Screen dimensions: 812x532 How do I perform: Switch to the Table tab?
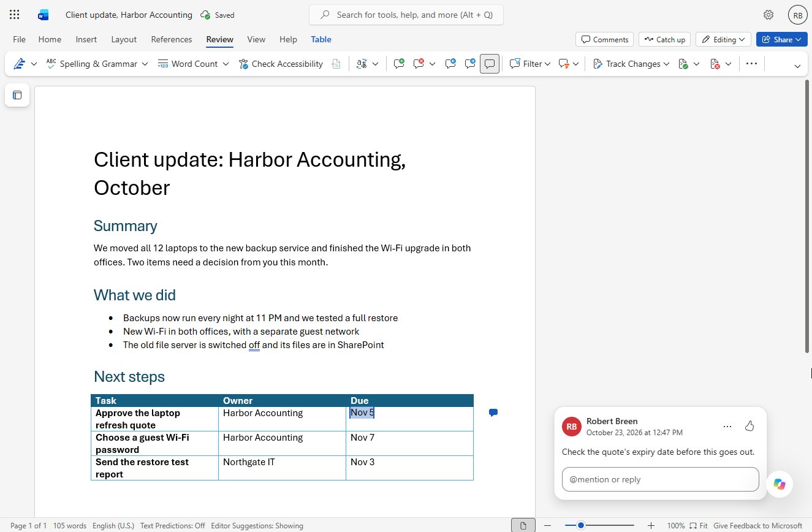(321, 39)
